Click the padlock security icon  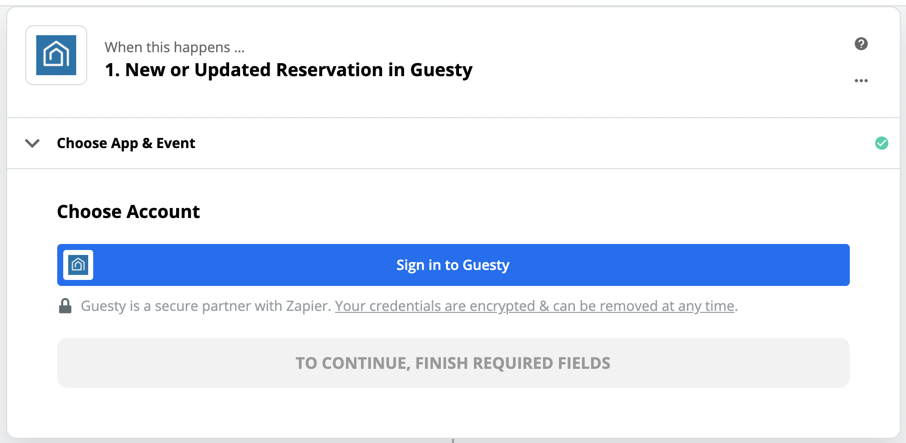(x=65, y=306)
